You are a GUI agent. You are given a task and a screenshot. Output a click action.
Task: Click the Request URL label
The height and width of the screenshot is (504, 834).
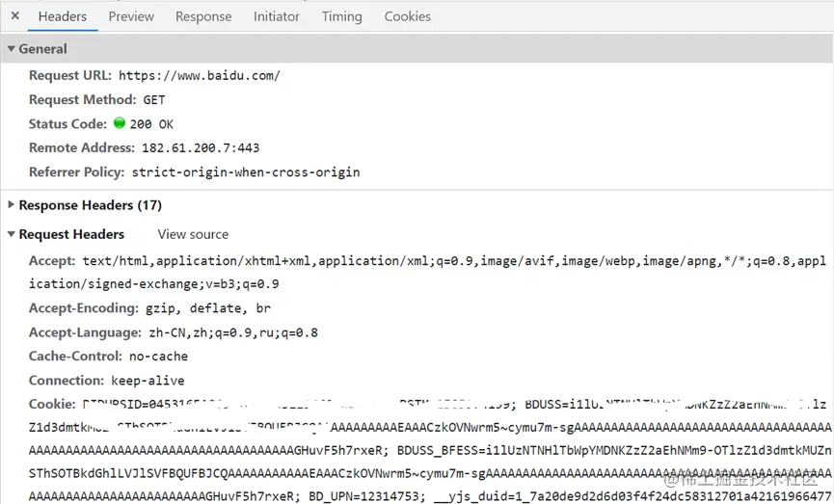[70, 75]
